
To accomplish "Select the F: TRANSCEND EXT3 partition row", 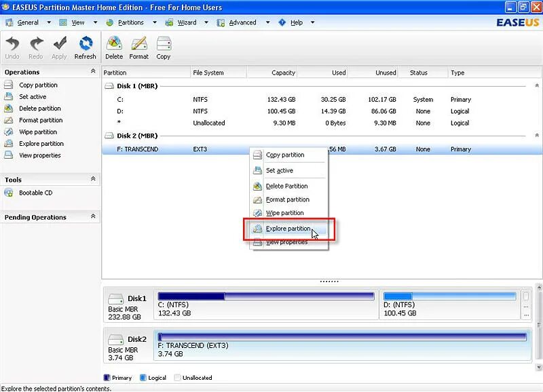I will (170, 149).
